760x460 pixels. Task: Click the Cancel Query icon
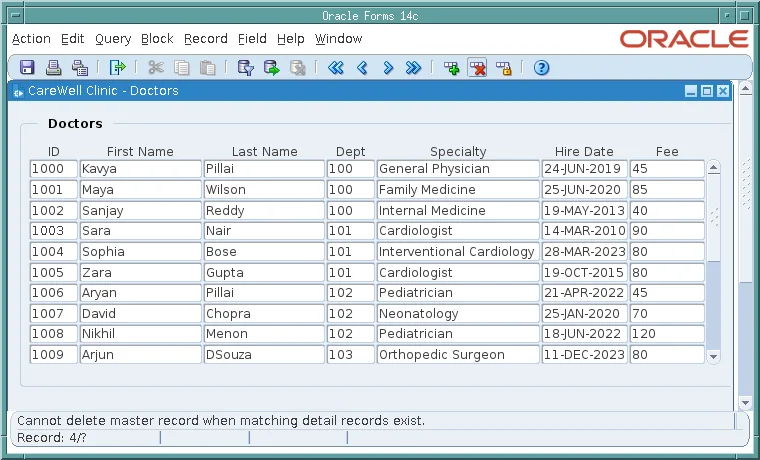[x=298, y=67]
